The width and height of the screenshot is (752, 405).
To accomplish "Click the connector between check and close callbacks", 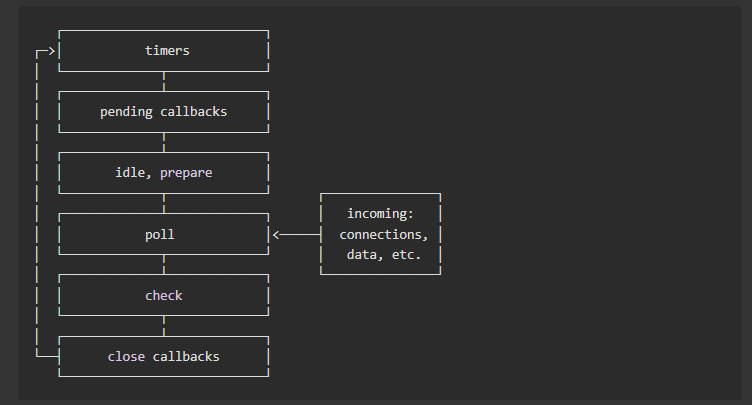I will click(164, 326).
